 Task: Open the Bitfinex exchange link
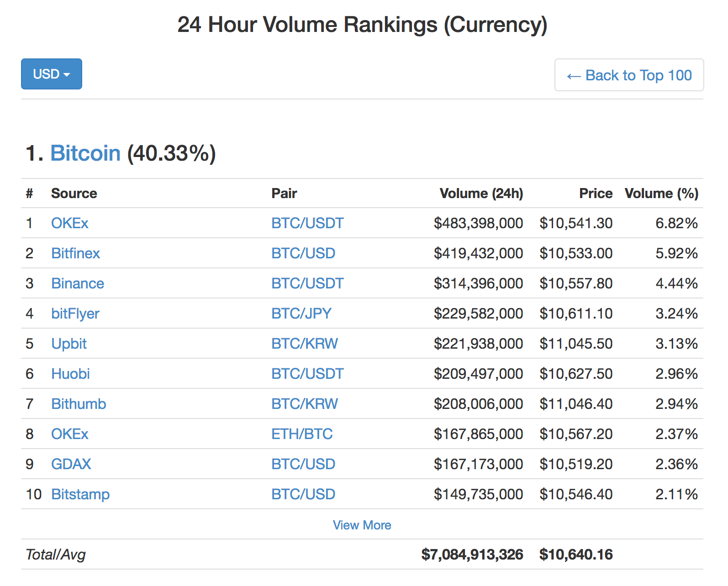tap(75, 253)
